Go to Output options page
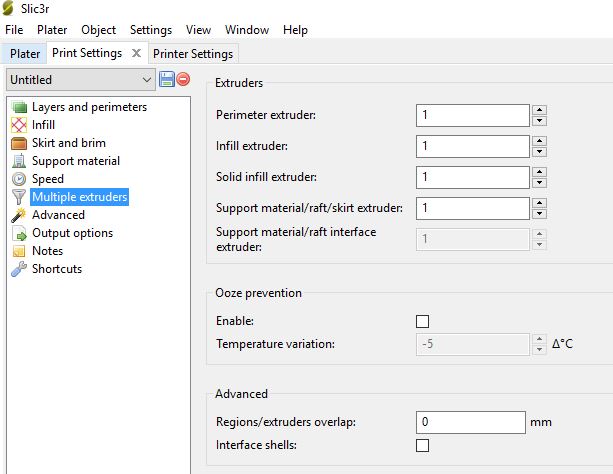613x474 pixels. [x=72, y=233]
